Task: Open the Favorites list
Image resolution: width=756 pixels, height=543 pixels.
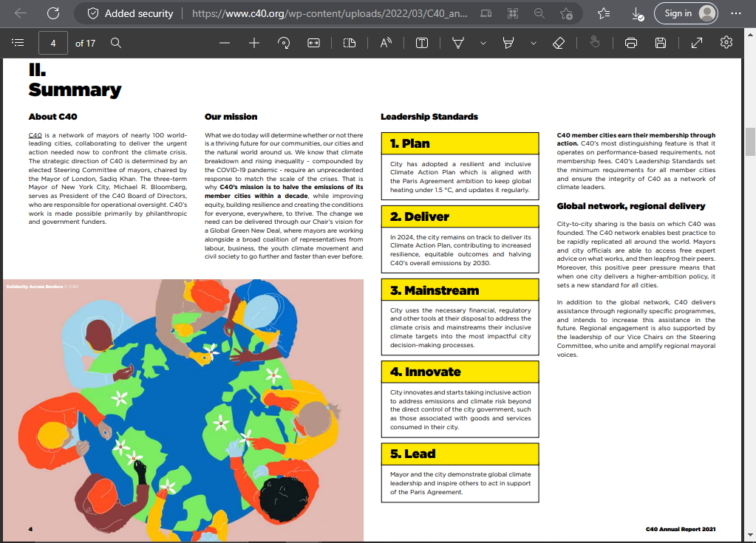Action: point(604,13)
